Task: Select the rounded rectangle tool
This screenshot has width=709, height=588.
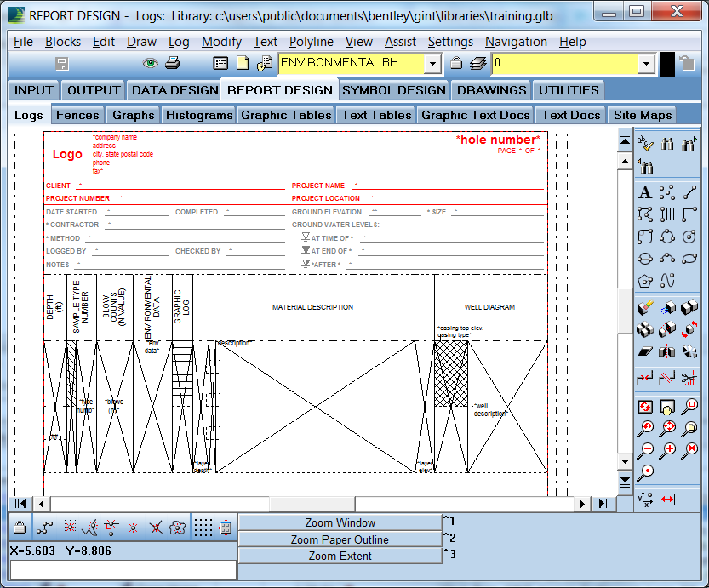Action: (x=645, y=237)
